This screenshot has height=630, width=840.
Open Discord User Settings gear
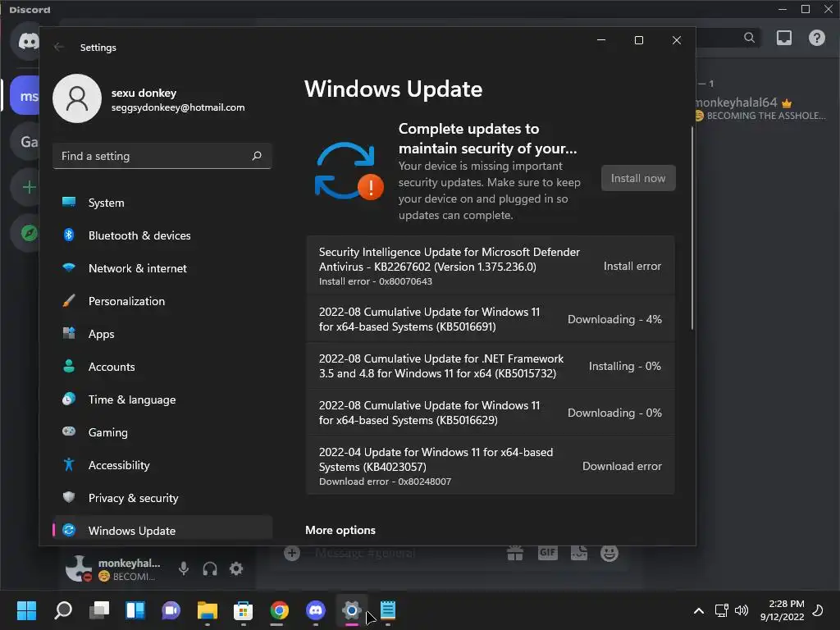[236, 568]
